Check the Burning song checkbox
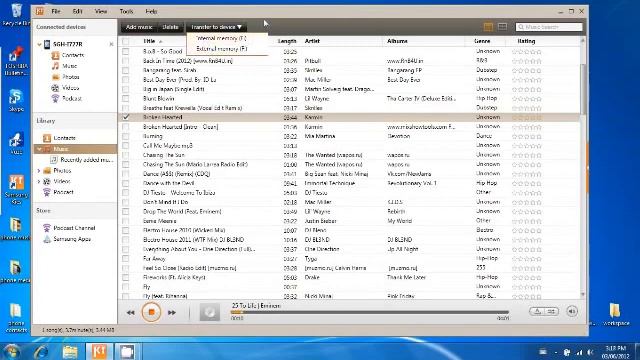This screenshot has width=640, height=360. (x=126, y=136)
